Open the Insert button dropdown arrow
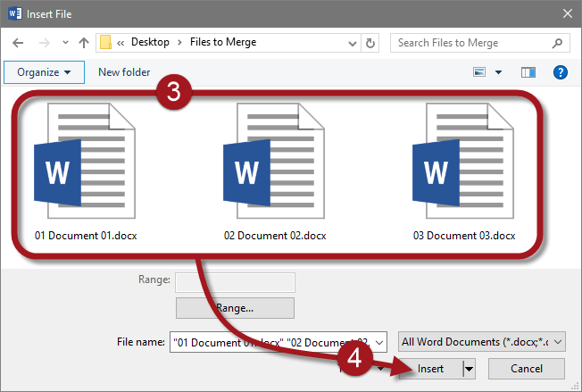582x392 pixels. [469, 369]
